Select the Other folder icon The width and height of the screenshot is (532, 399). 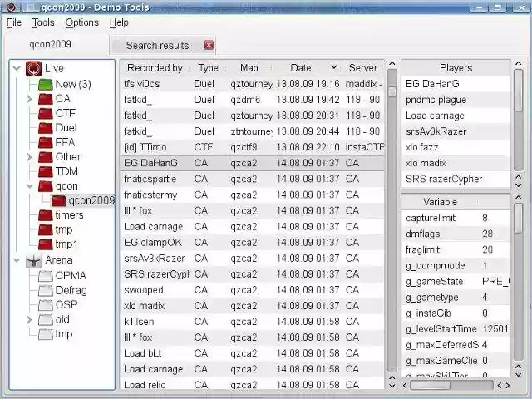[x=46, y=157]
